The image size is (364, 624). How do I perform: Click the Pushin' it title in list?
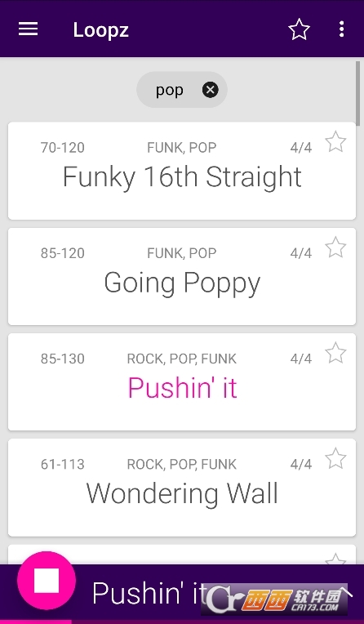click(182, 388)
